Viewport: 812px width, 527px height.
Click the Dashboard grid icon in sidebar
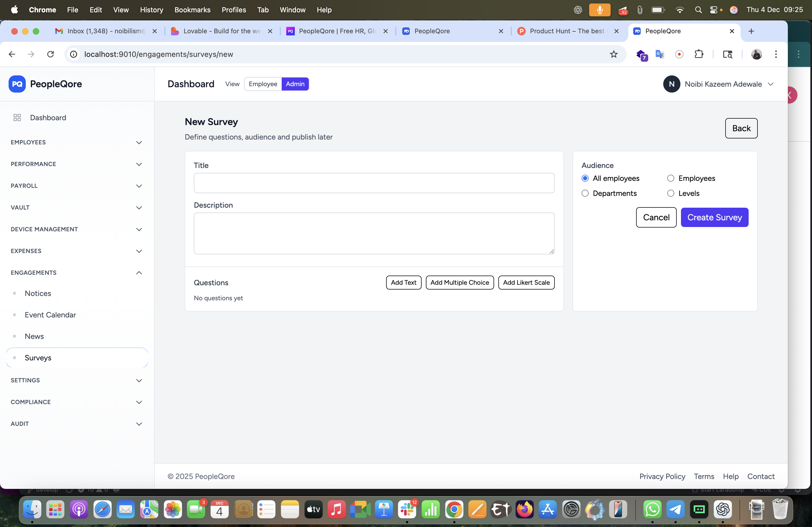tap(17, 118)
